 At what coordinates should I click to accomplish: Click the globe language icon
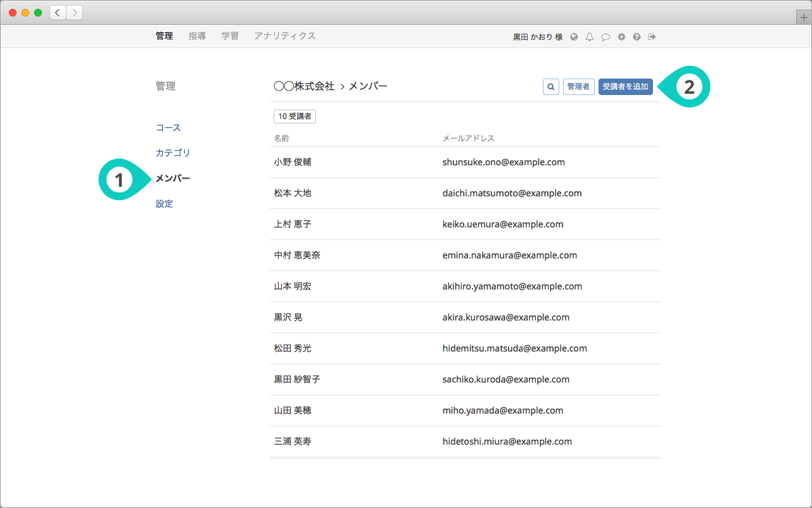tap(574, 37)
